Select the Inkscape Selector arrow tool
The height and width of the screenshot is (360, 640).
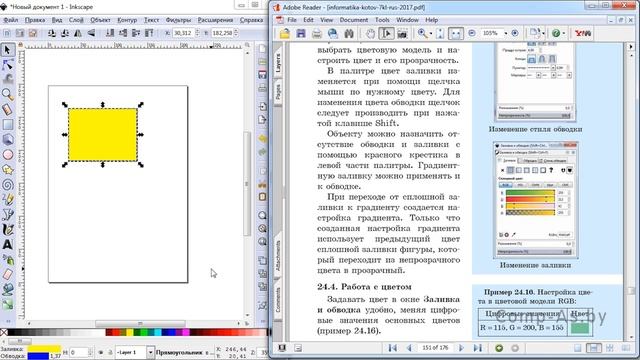[x=7, y=50]
